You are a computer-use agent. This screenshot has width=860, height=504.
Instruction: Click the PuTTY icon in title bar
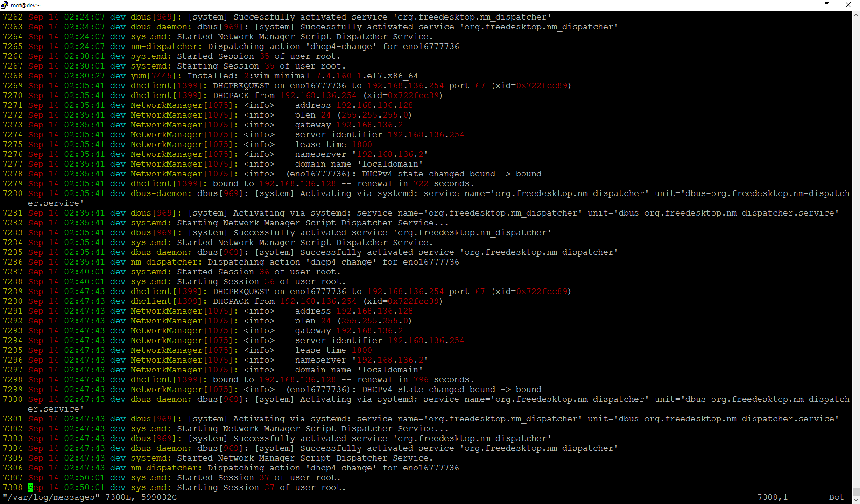click(x=5, y=5)
